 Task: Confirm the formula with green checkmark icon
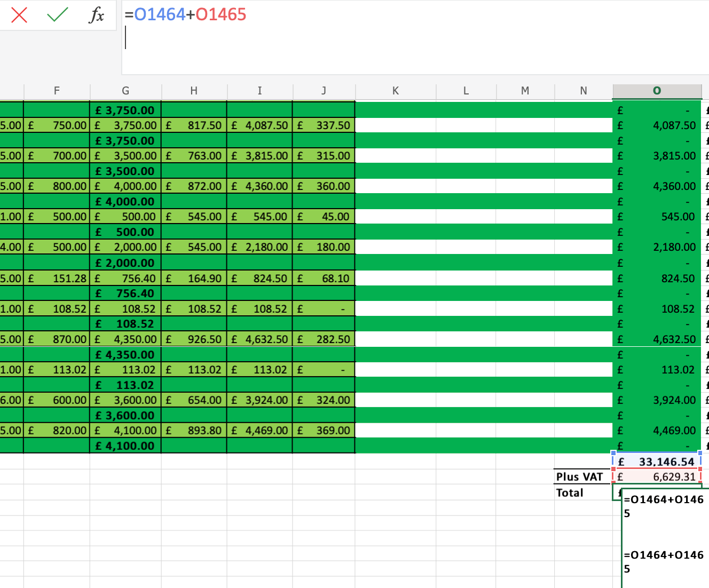[56, 15]
